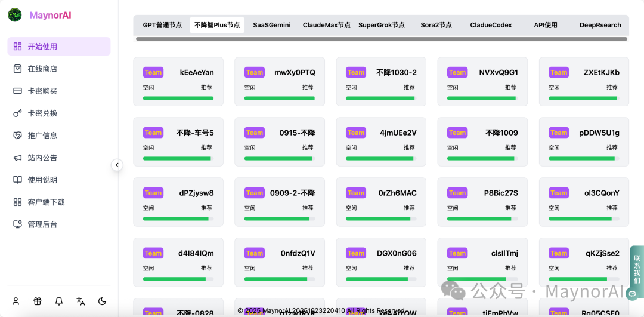
Task: Click the load progress bar of ZXEtKJKb
Action: (584, 99)
